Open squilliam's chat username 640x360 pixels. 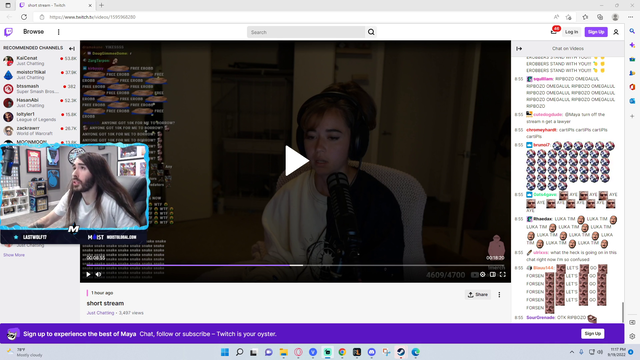(x=543, y=79)
